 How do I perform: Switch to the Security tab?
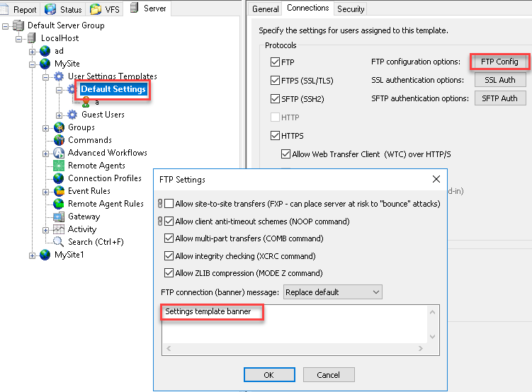351,9
